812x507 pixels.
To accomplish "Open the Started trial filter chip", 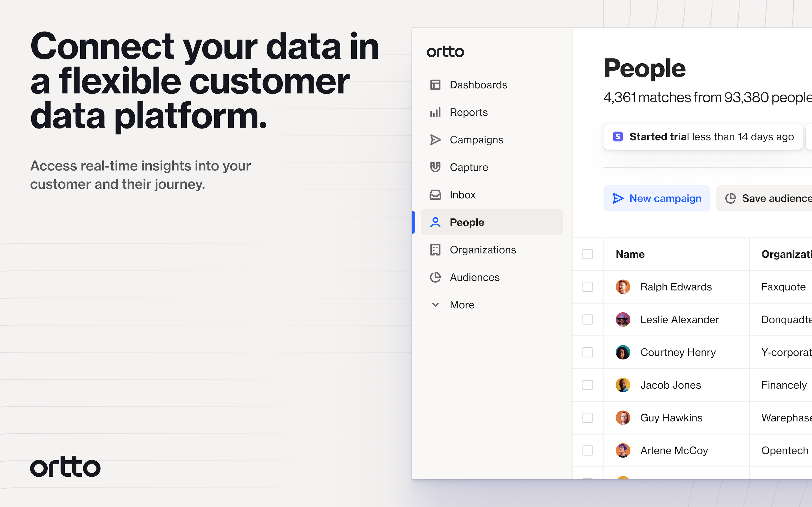I will coord(703,137).
